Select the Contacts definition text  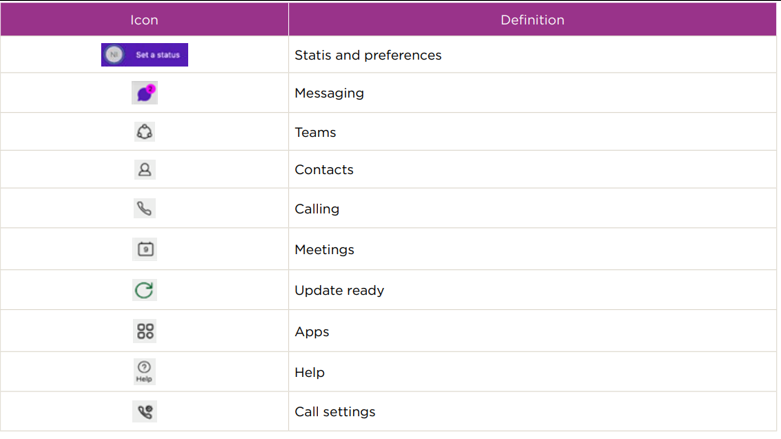(x=324, y=169)
